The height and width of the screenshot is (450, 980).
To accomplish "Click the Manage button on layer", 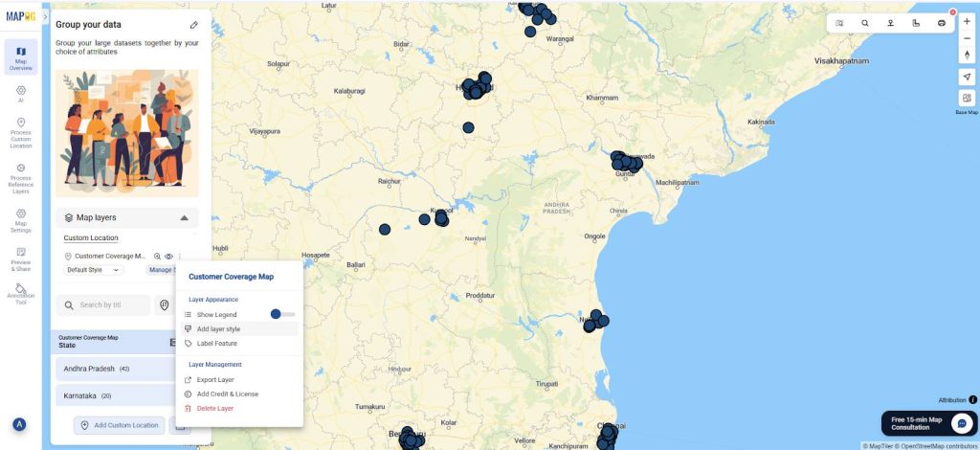I will (x=161, y=270).
